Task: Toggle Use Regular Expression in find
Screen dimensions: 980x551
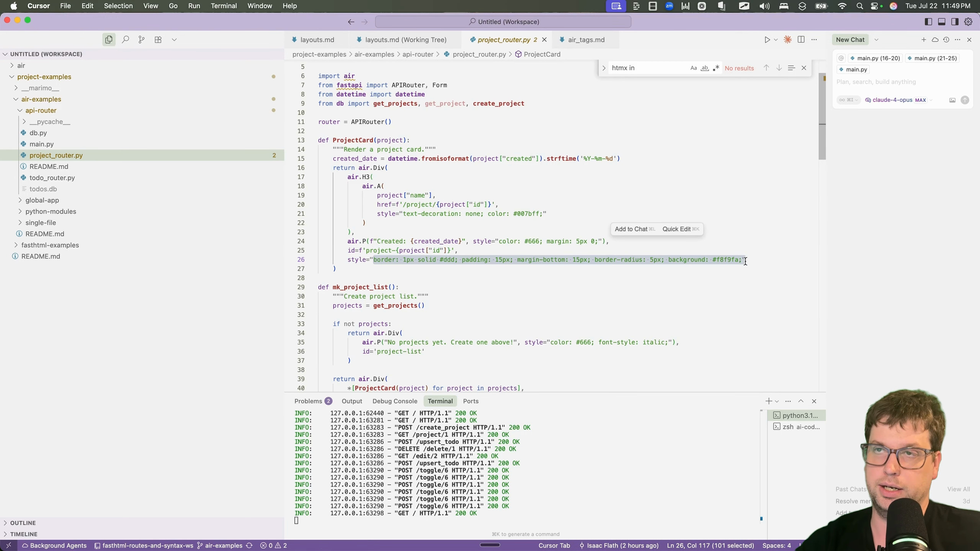Action: pos(716,68)
